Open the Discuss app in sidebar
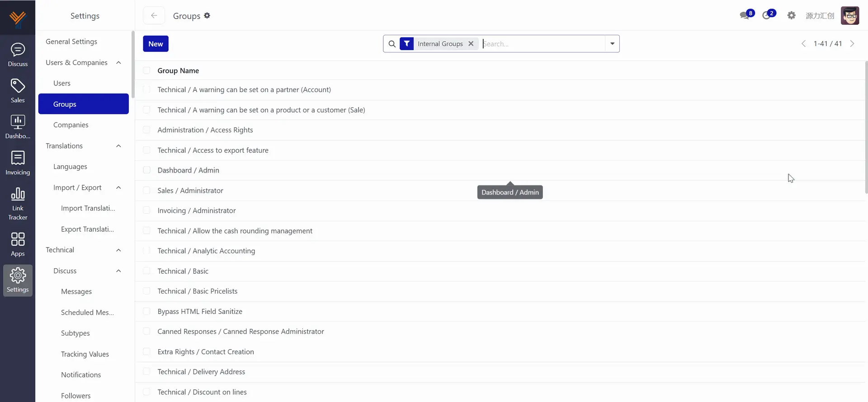The height and width of the screenshot is (402, 868). 18,54
